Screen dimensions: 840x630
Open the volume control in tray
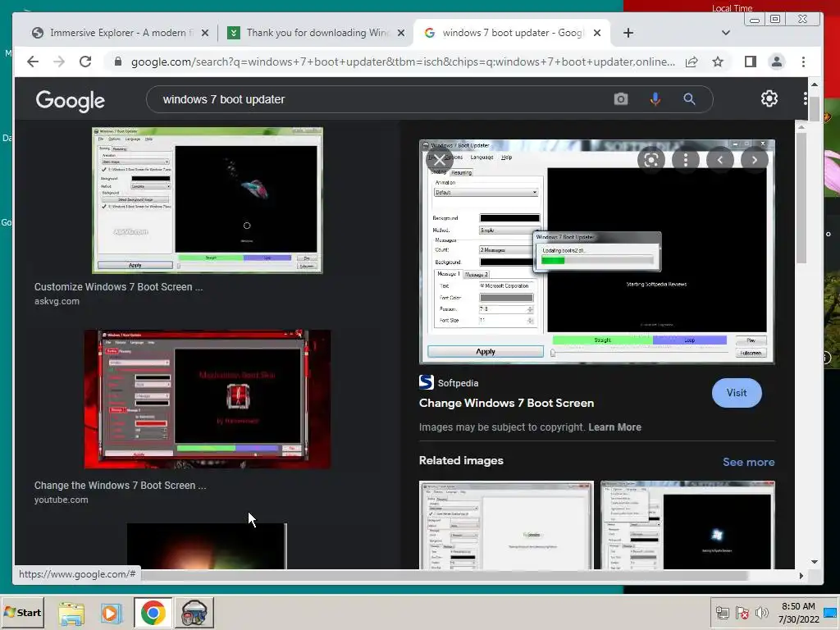761,612
